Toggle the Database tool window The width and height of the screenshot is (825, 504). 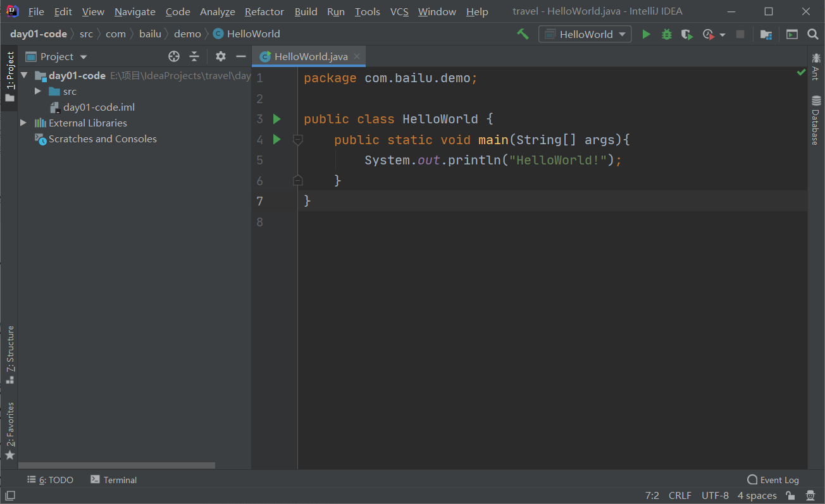(816, 120)
